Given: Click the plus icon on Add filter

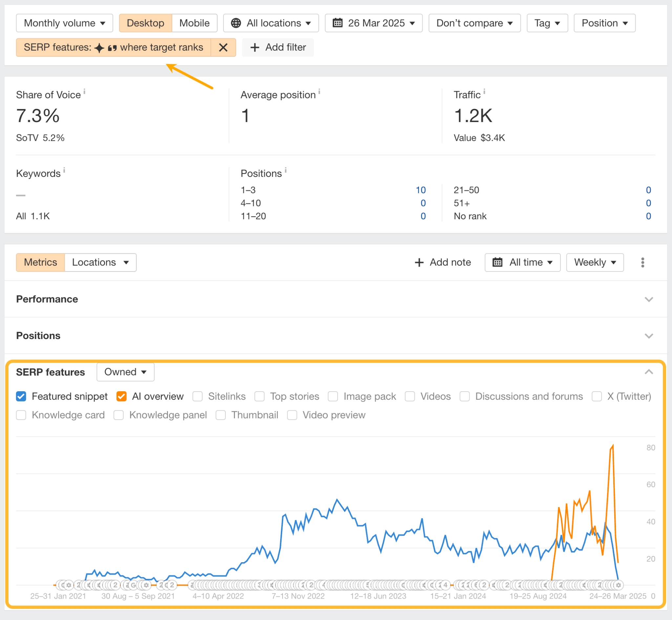Looking at the screenshot, I should pos(255,47).
